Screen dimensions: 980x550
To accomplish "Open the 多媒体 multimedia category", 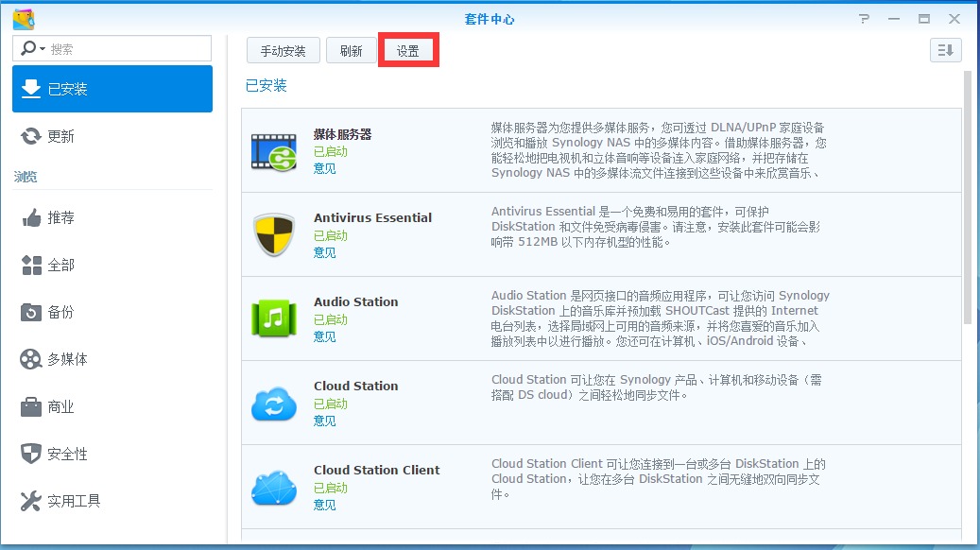I will point(112,359).
